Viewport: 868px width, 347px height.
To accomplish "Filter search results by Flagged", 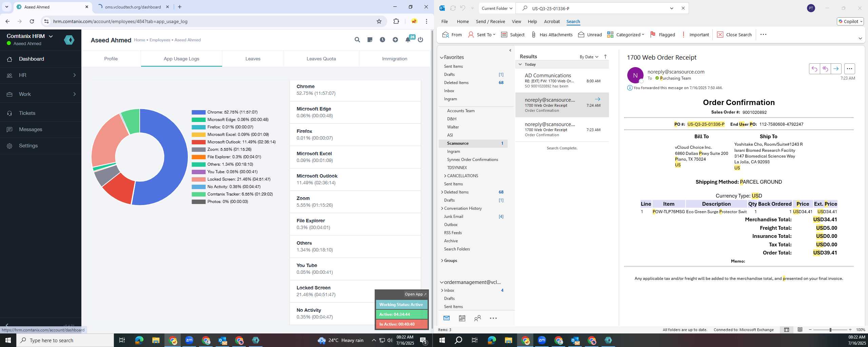I will pos(663,35).
